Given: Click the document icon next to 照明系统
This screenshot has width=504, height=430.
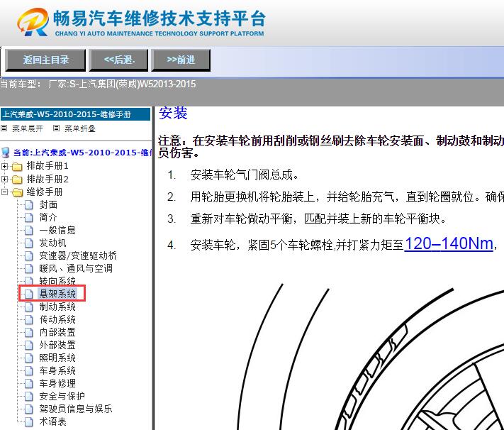Looking at the screenshot, I should 28,358.
